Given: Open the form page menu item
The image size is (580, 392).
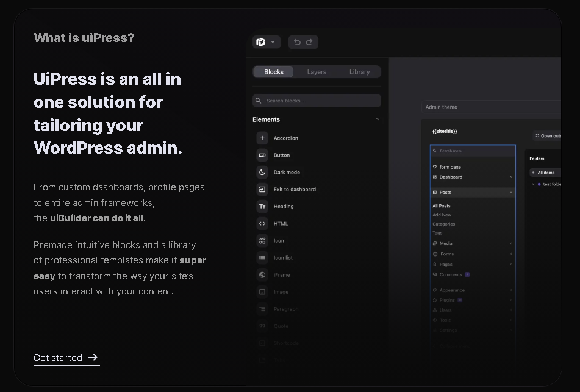Looking at the screenshot, I should pos(450,167).
